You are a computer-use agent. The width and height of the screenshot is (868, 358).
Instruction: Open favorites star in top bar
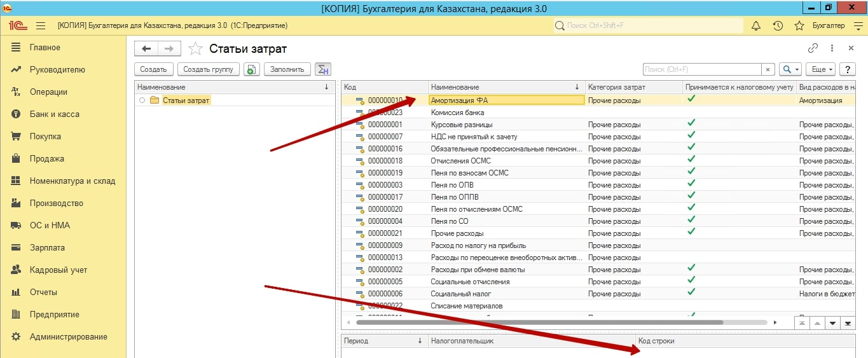pos(799,25)
